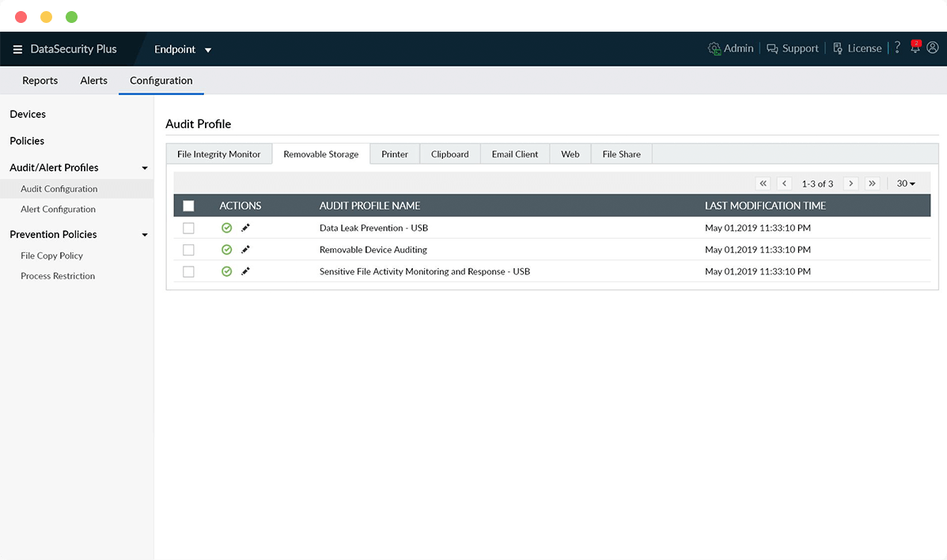
Task: Open the help question mark icon
Action: point(897,47)
